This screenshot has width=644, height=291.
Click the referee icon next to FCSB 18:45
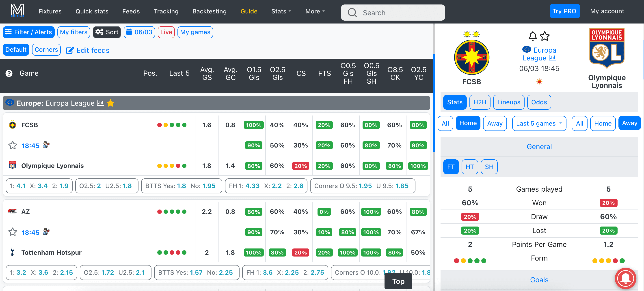click(46, 145)
